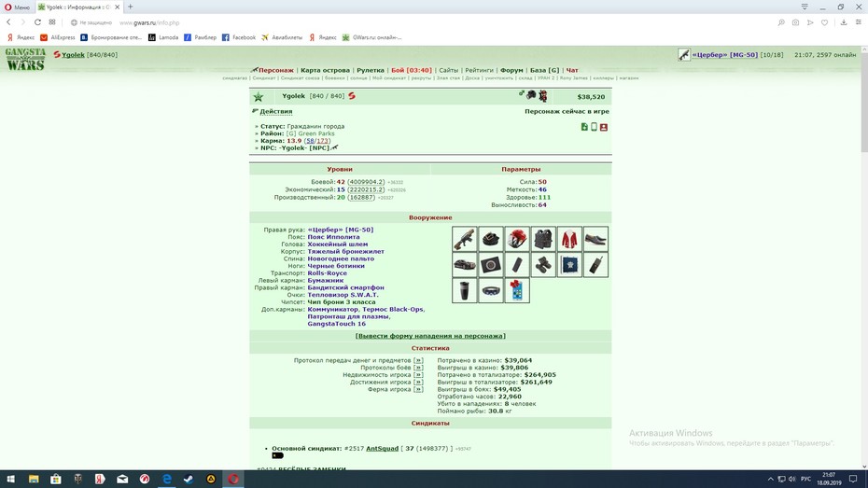Open the Cerberus MG-50 weapon thumbnail
Screen dimensions: 868x488
click(x=465, y=239)
